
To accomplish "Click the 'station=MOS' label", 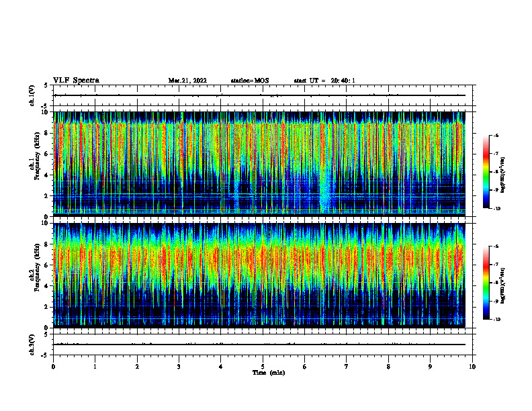I will pyautogui.click(x=250, y=81).
